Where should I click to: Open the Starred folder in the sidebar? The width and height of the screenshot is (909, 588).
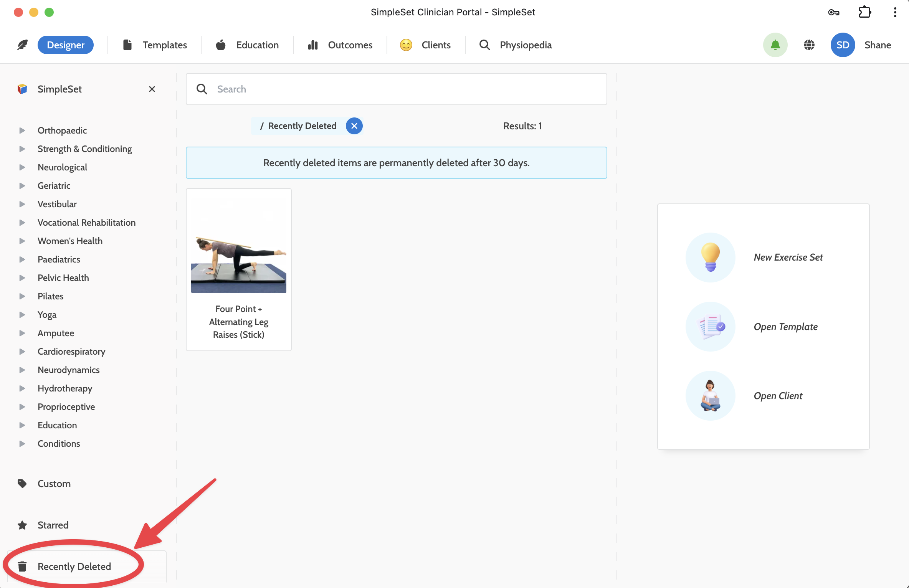tap(53, 525)
